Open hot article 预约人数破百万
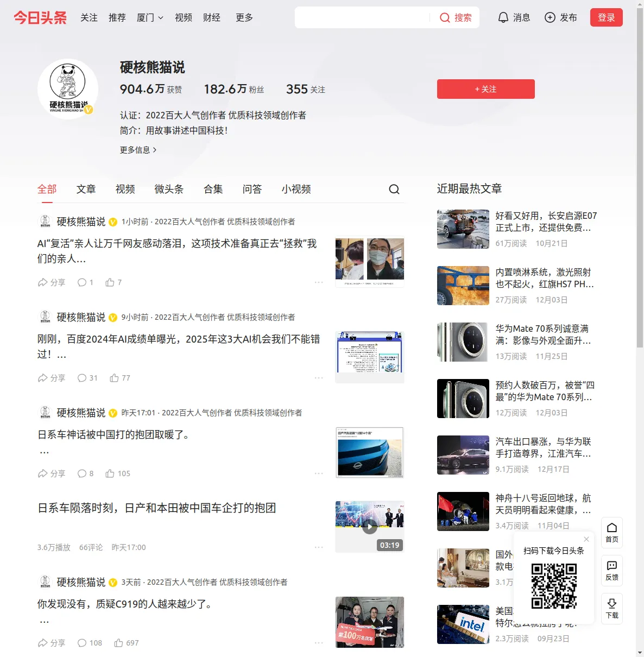Viewport: 644px width, 657px height. coord(545,391)
